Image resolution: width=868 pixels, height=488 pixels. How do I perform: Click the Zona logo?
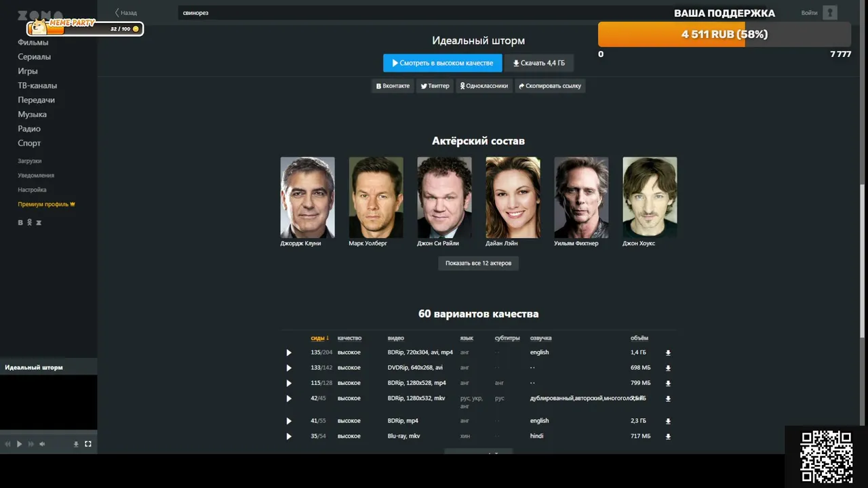pos(41,15)
